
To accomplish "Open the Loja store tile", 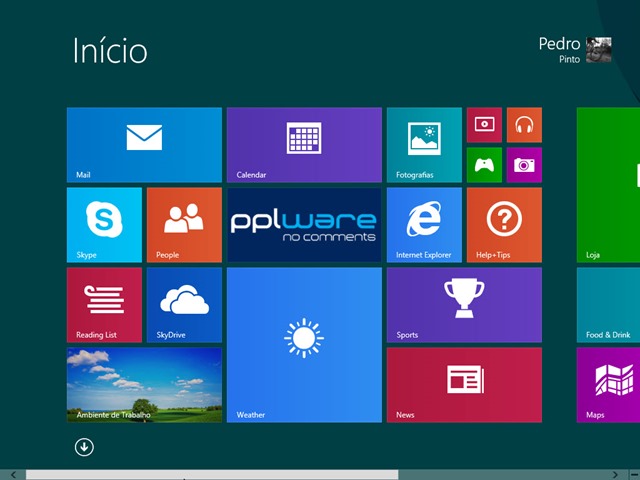I will coord(608,185).
